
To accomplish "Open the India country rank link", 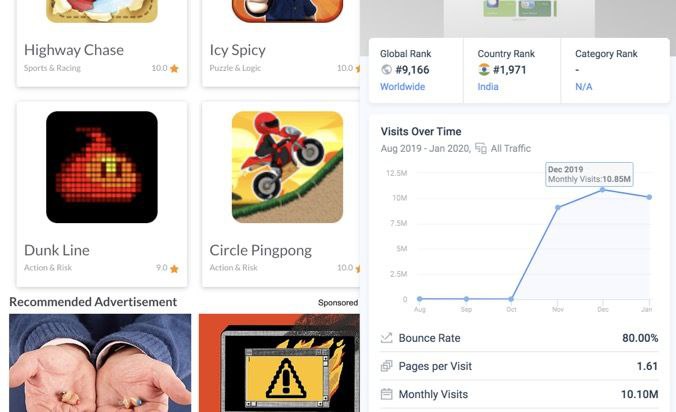I will [488, 87].
